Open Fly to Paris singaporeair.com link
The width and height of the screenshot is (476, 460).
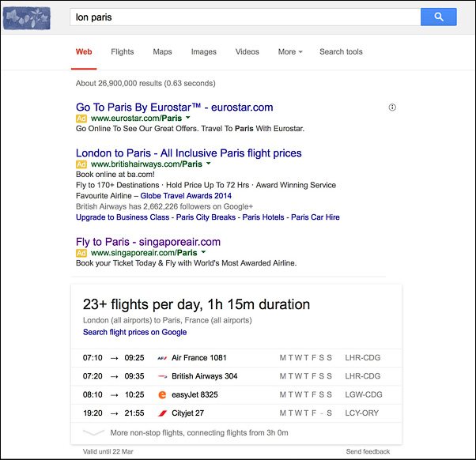(148, 242)
